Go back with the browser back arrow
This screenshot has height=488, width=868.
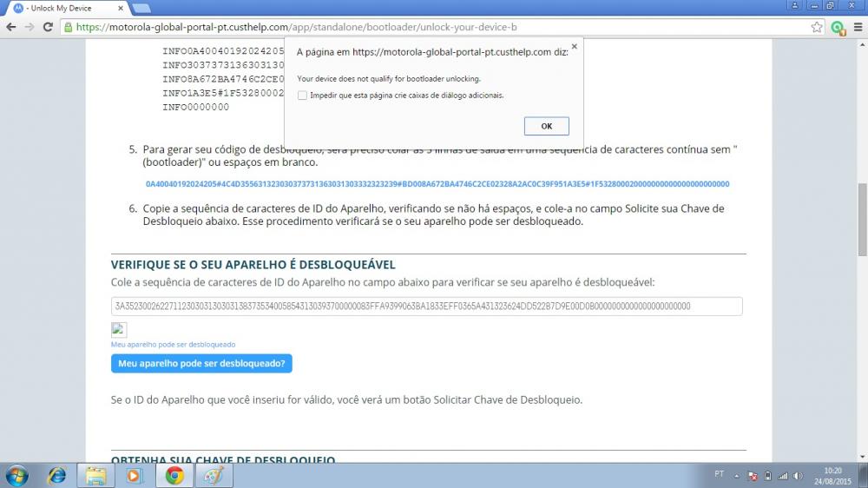[11, 27]
